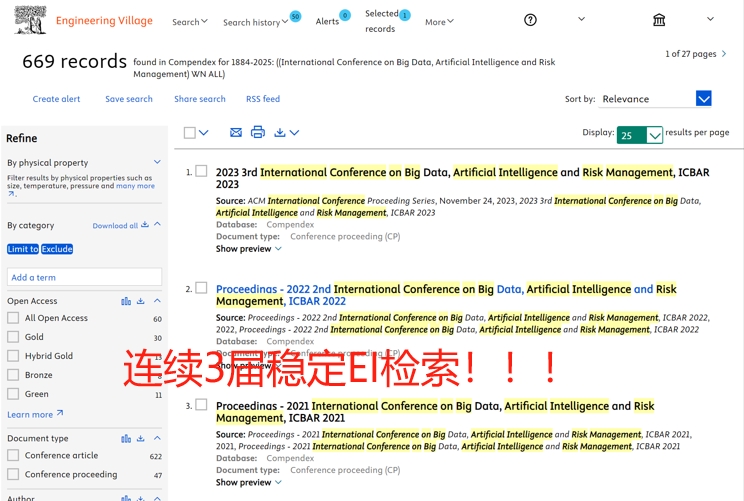The width and height of the screenshot is (744, 501).
Task: Open Selected records
Action: [381, 21]
